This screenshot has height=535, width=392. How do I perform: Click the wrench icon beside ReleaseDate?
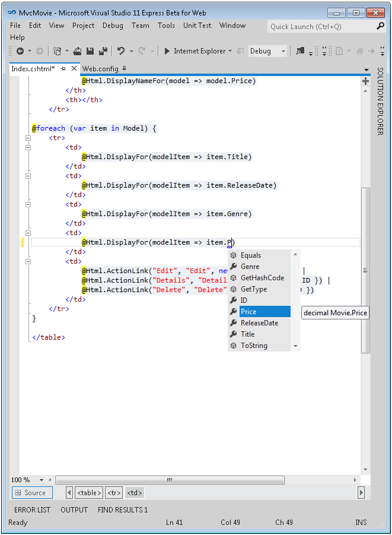234,323
